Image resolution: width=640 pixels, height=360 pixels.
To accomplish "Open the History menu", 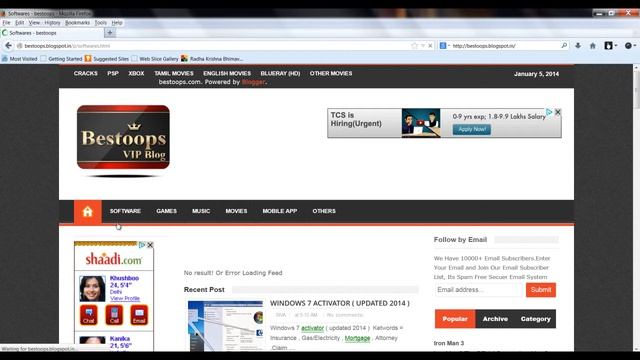I will [x=52, y=23].
